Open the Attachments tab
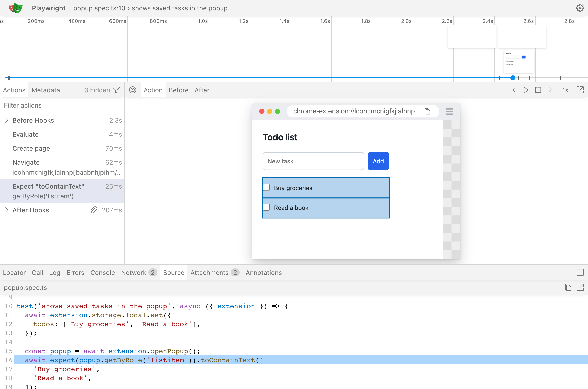Viewport: 588px width, 389px height. pyautogui.click(x=215, y=272)
